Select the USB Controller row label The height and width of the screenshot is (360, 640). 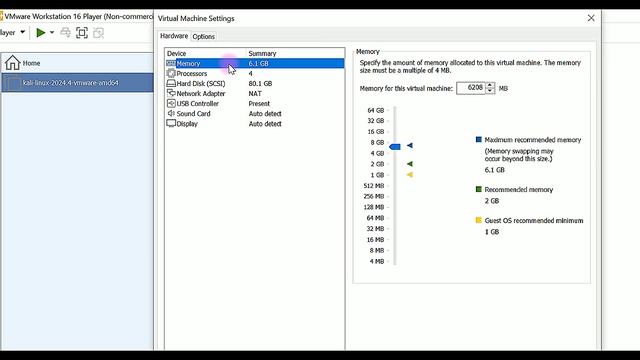click(x=198, y=104)
